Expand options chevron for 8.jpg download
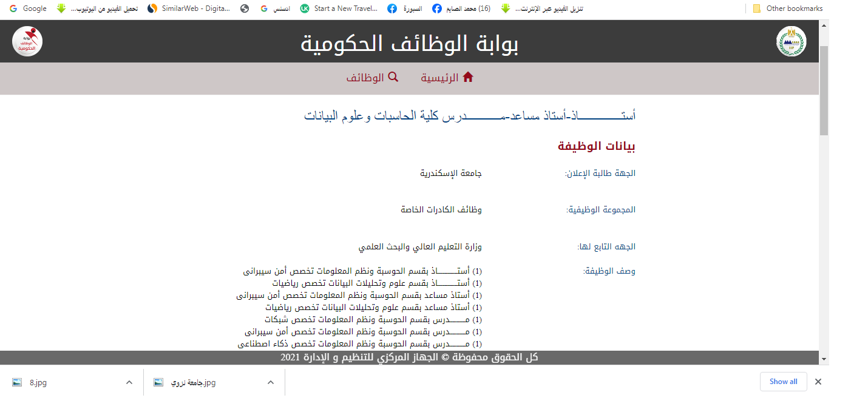The image size is (868, 398). coord(129,382)
